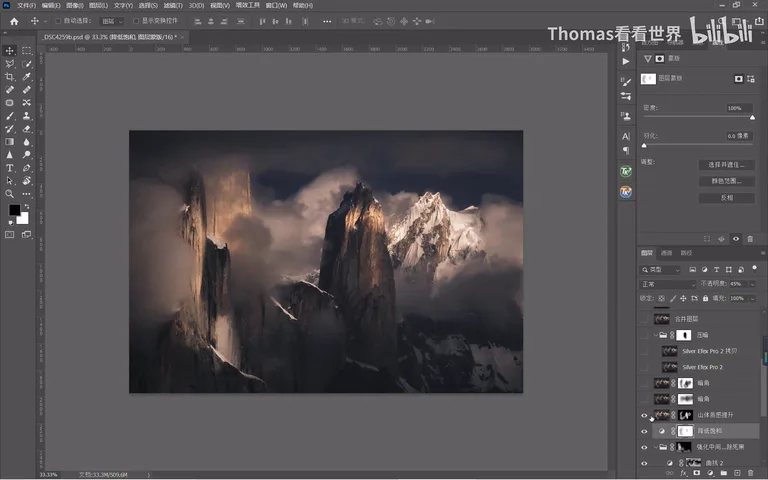Click the 密度 density slider handle
Image resolution: width=768 pixels, height=480 pixels.
(x=752, y=118)
